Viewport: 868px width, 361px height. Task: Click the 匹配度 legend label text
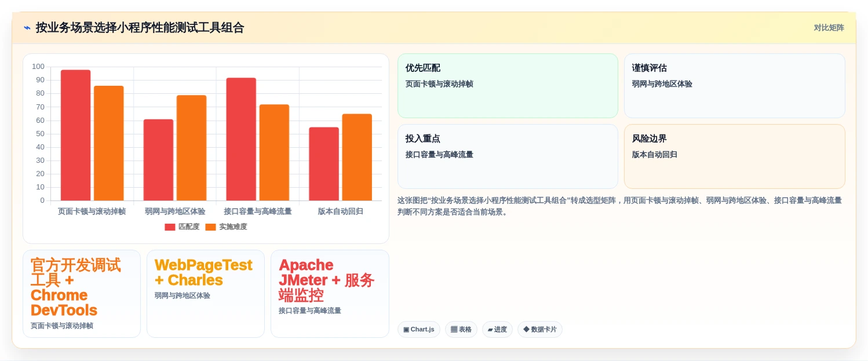point(189,227)
